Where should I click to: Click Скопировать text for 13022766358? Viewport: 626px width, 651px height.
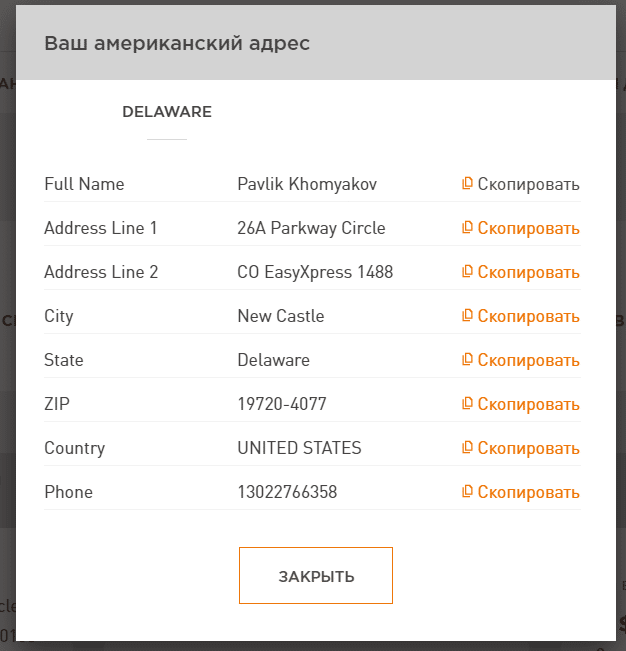528,492
